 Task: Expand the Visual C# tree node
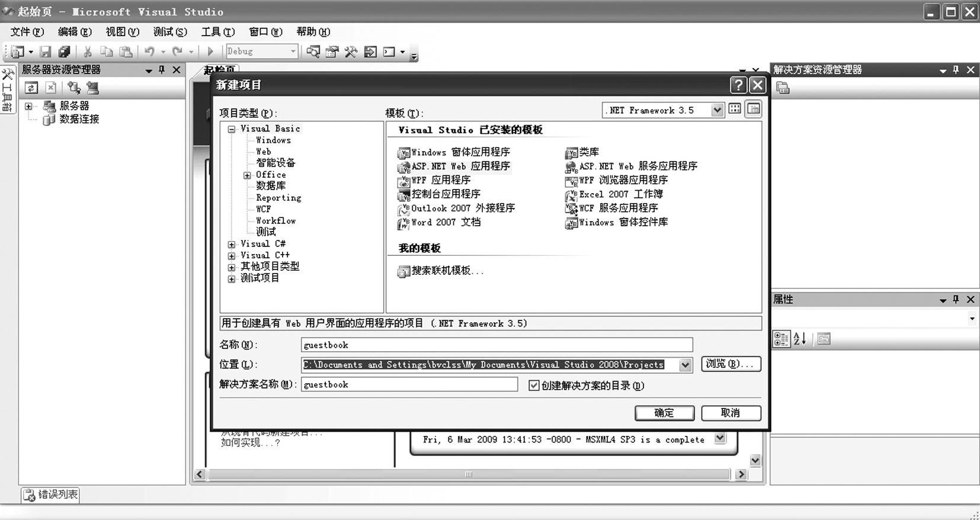pyautogui.click(x=232, y=244)
